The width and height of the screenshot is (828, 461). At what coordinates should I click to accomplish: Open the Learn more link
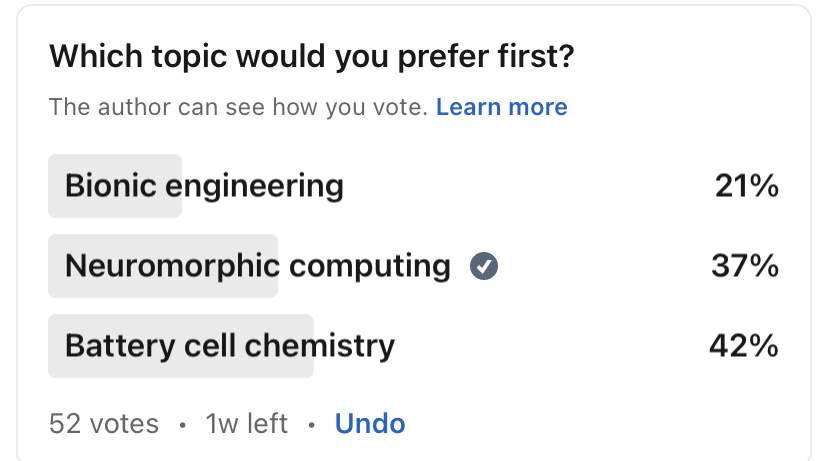pos(501,107)
